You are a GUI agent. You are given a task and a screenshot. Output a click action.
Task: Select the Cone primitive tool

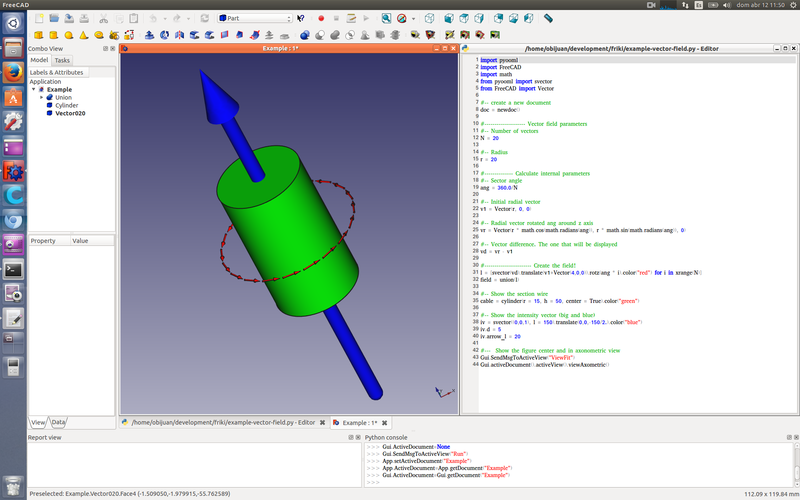click(84, 35)
